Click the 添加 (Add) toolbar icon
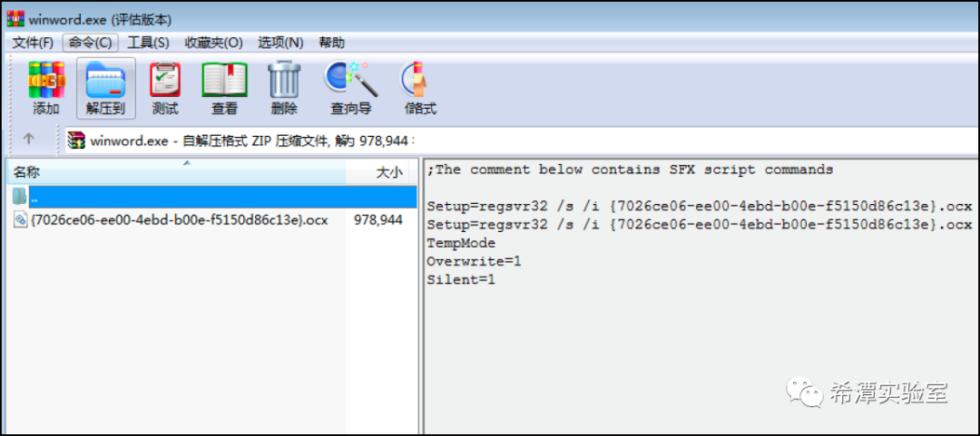The width and height of the screenshot is (980, 436). pos(46,88)
